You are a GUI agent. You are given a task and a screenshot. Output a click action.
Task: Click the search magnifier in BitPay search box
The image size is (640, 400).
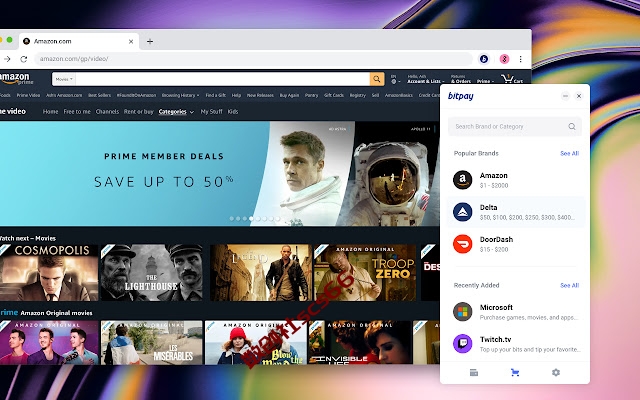pos(572,127)
